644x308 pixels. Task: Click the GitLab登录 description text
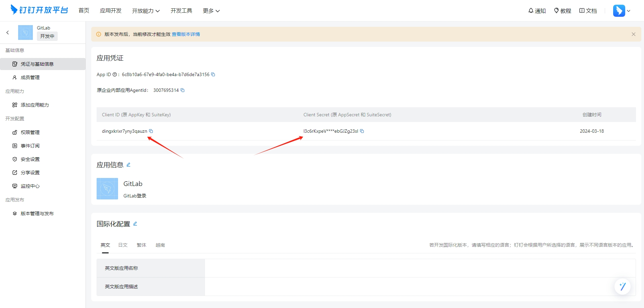(135, 196)
